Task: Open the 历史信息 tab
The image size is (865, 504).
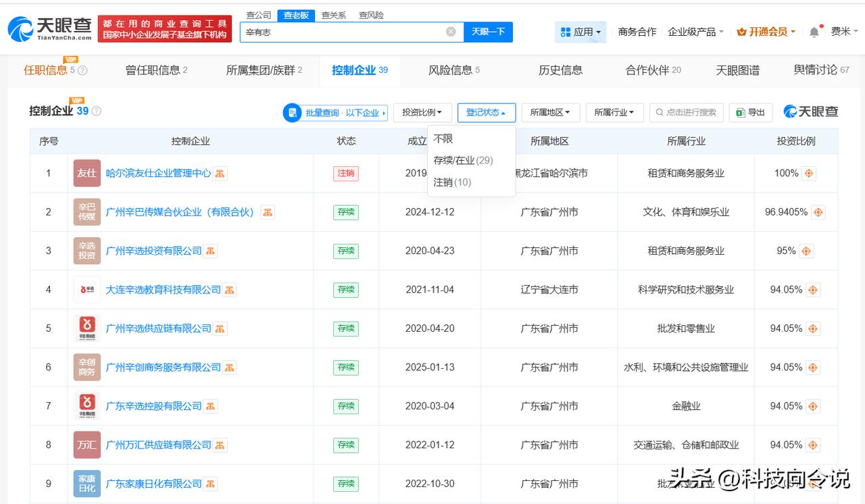Action: (x=560, y=70)
